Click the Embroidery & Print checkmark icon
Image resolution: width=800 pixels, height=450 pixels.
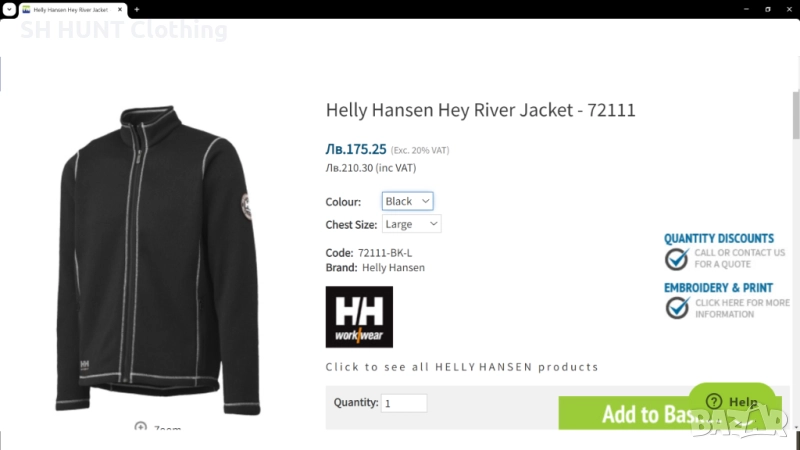(677, 308)
